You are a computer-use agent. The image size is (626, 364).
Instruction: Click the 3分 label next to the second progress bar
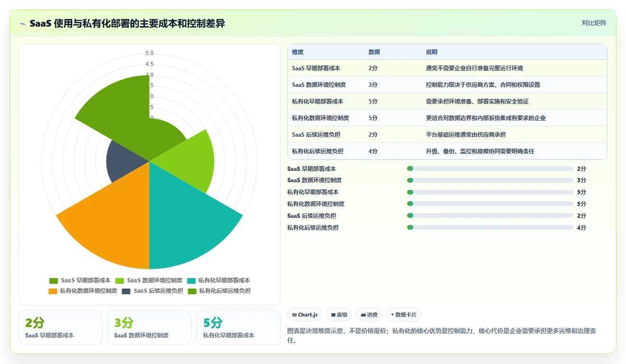582,180
